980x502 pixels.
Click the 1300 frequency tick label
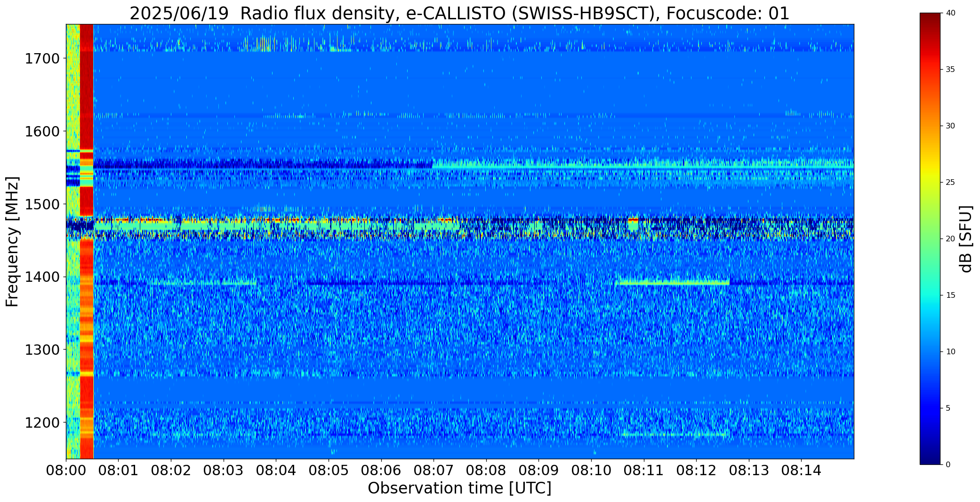pos(41,350)
